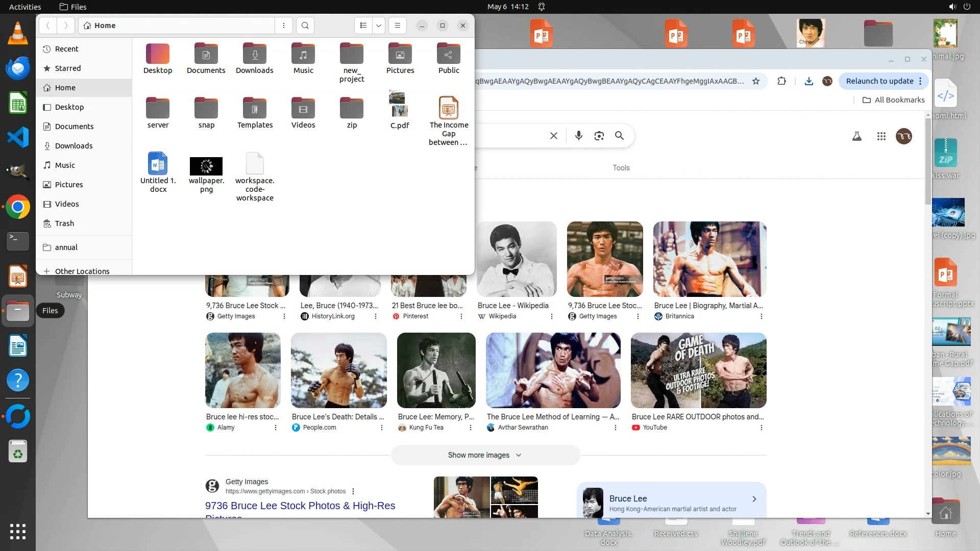Click Google Lens search-by-image icon
Screen dimensions: 980x551
(x=599, y=136)
